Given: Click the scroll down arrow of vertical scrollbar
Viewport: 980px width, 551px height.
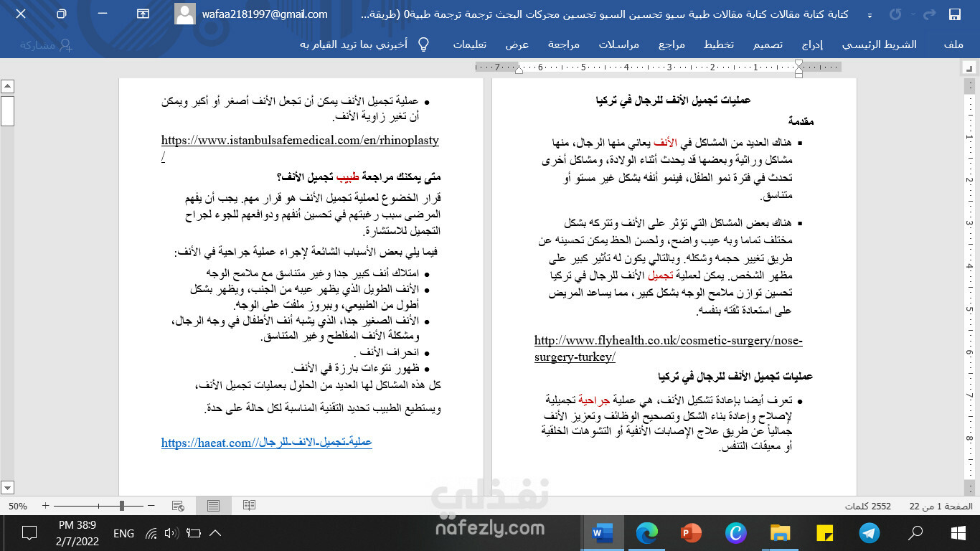Looking at the screenshot, I should [x=7, y=488].
